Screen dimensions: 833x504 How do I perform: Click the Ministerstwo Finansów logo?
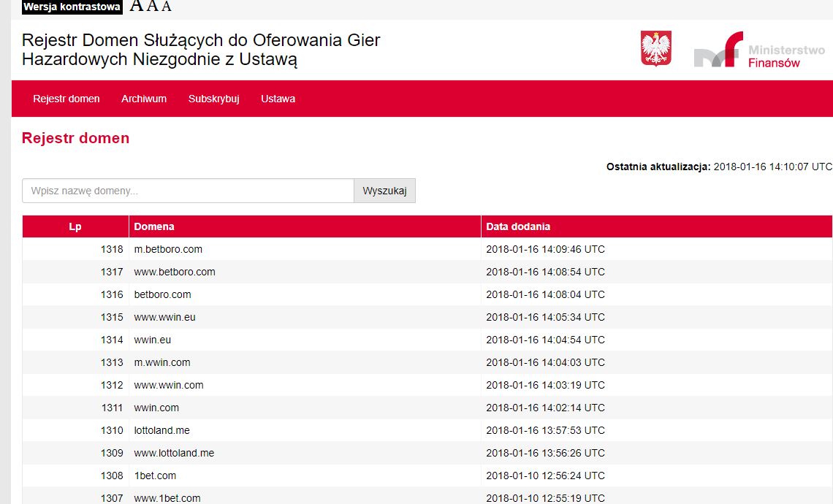[x=760, y=50]
